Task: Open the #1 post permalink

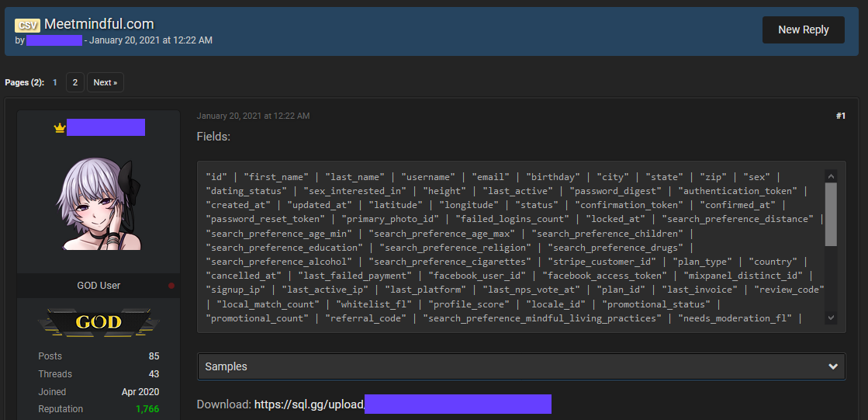Action: (840, 116)
